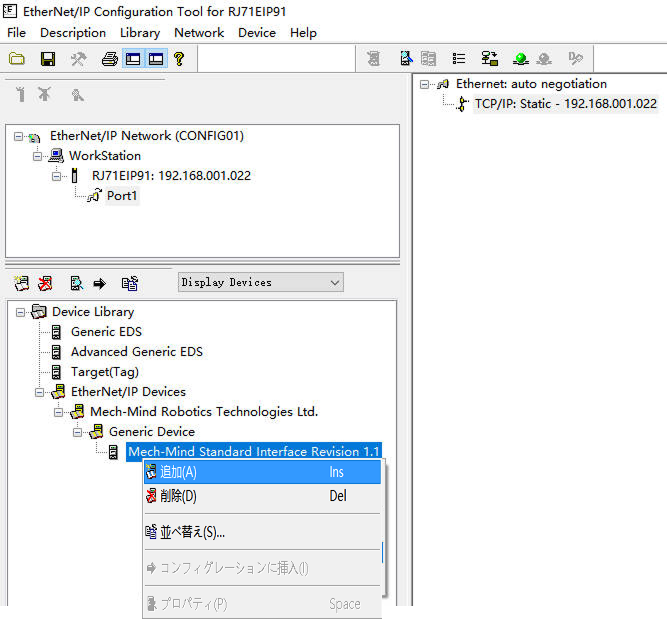Viewport: 667px width, 619px height.
Task: Collapse the EtherNet/IP Devices node
Action: [41, 392]
